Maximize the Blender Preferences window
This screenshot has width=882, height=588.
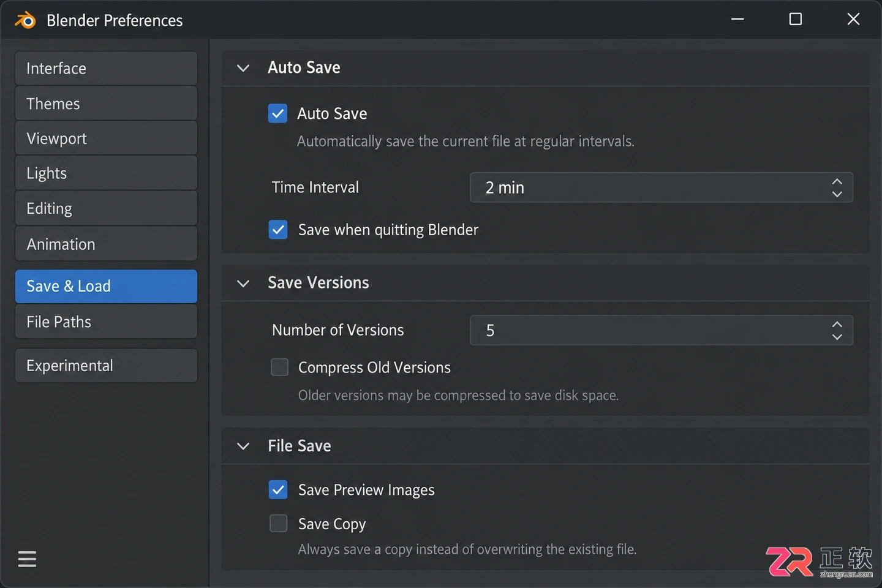[x=795, y=20]
